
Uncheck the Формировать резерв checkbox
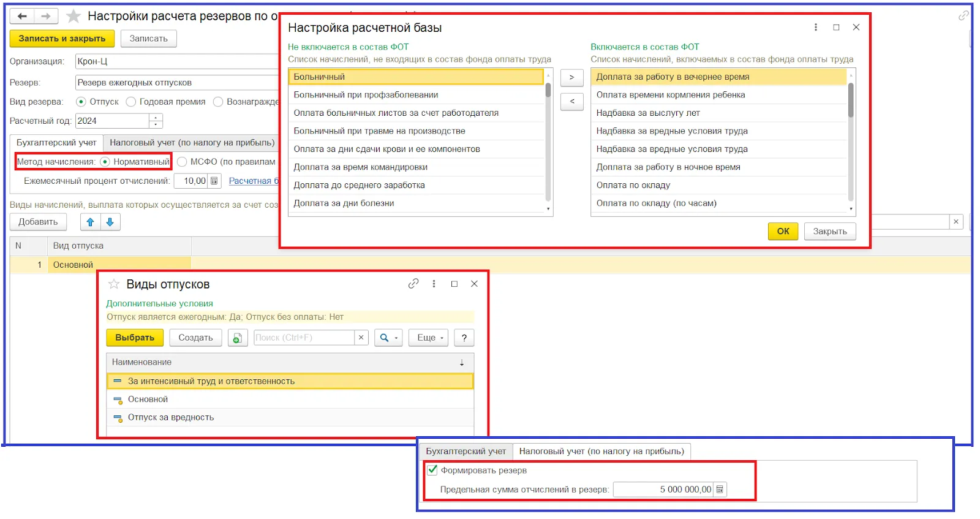point(432,471)
